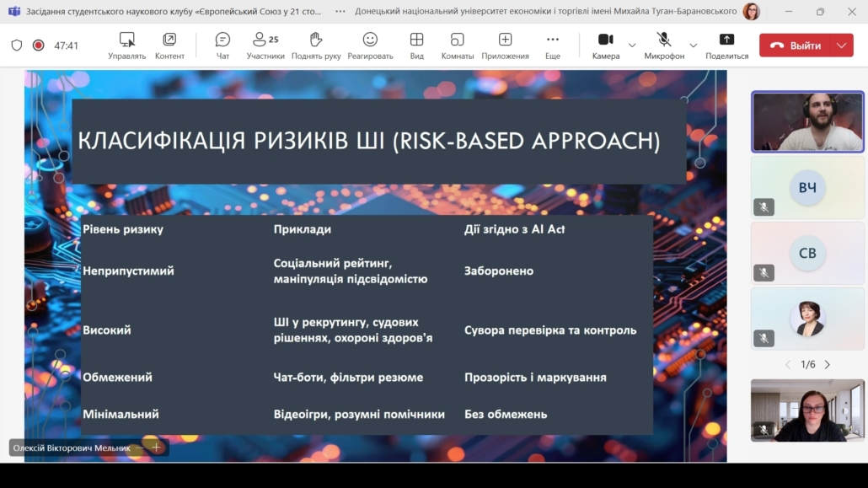
Task: Click the muted mic icon on СВ tile
Action: [764, 272]
